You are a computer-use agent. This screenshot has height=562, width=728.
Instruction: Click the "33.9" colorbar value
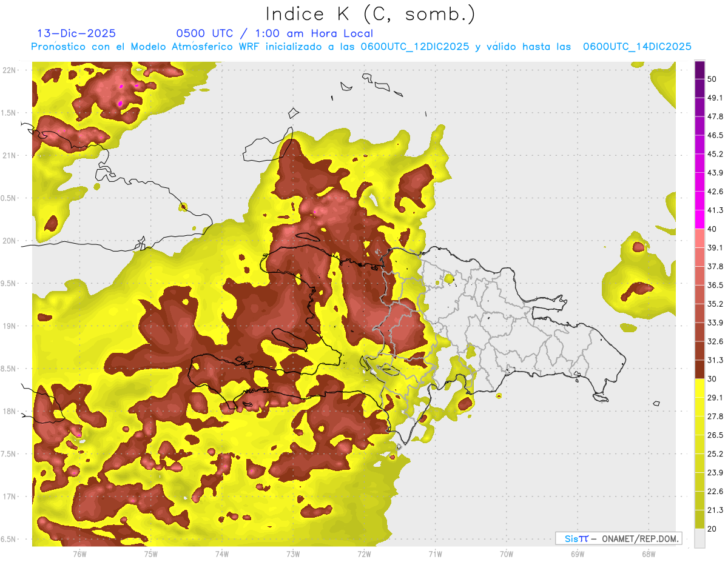click(715, 323)
